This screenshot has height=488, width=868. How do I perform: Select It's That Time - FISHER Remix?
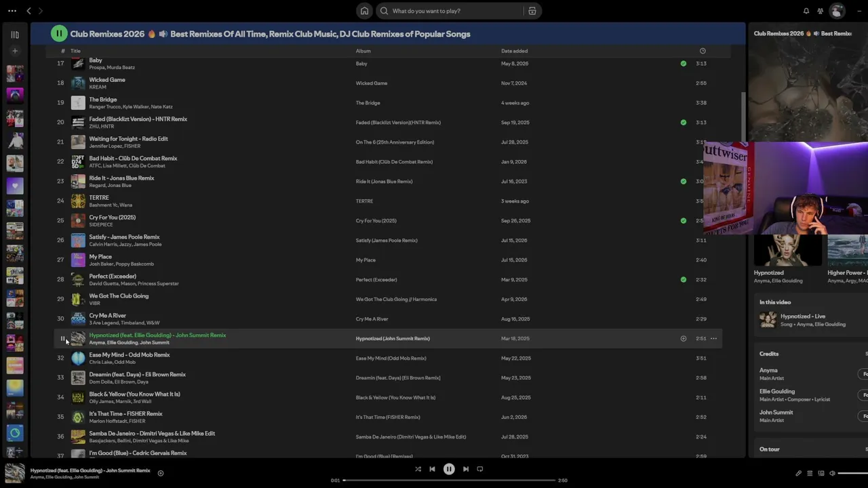[126, 414]
